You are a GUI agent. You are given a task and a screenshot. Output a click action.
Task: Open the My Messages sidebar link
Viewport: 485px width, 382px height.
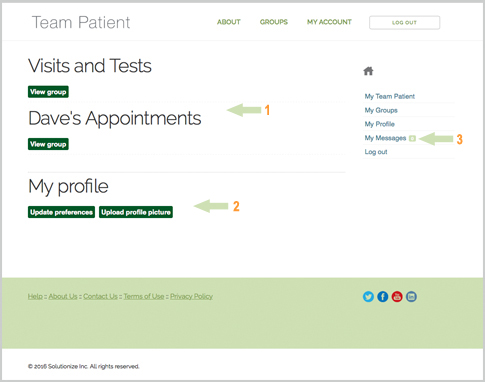click(x=385, y=138)
